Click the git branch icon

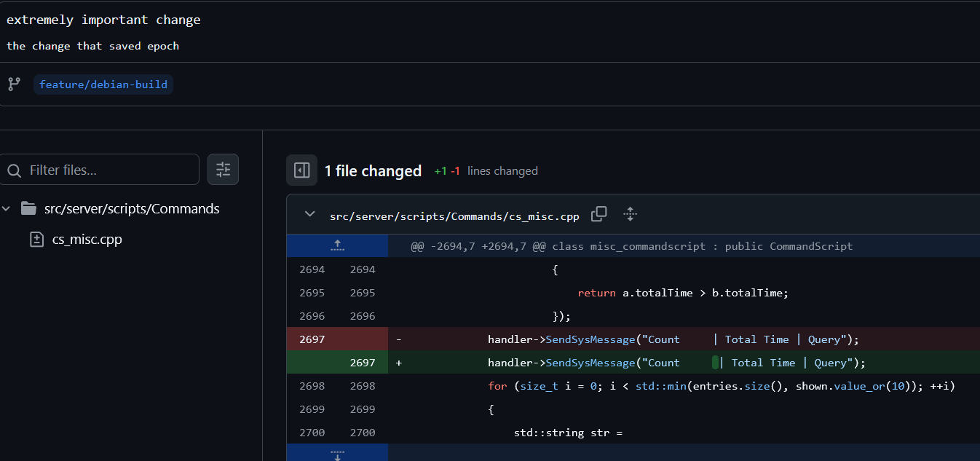click(14, 84)
